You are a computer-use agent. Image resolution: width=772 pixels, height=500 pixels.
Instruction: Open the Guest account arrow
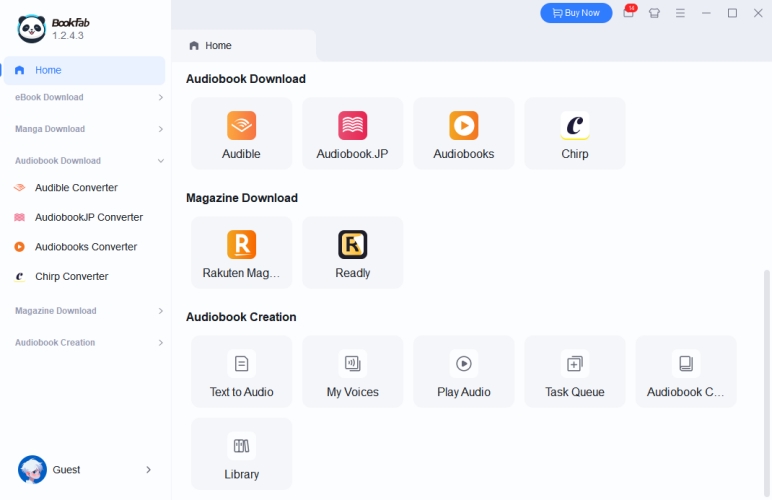148,470
